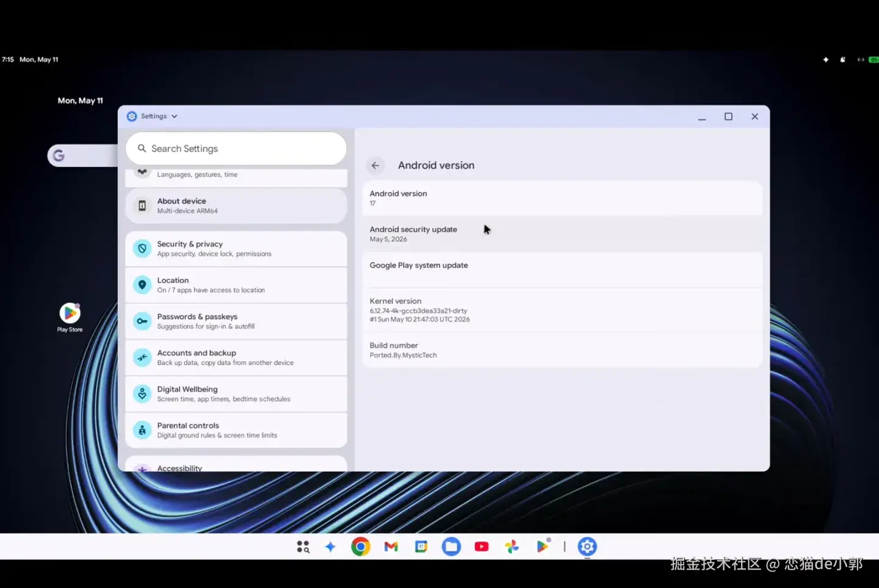Click the 'Mon, May 11' desktop date widget

81,101
